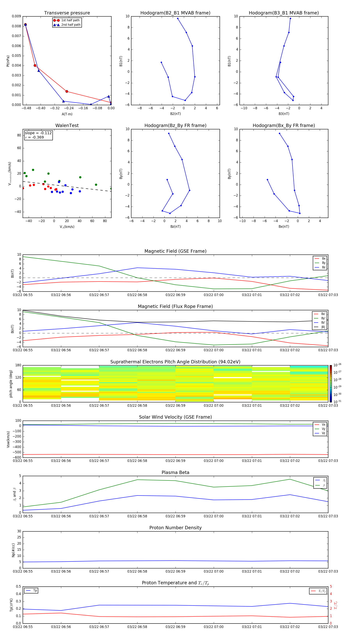Click the WalenTest dashed regression line
Viewport: 351px width, 644px height.
click(x=67, y=186)
